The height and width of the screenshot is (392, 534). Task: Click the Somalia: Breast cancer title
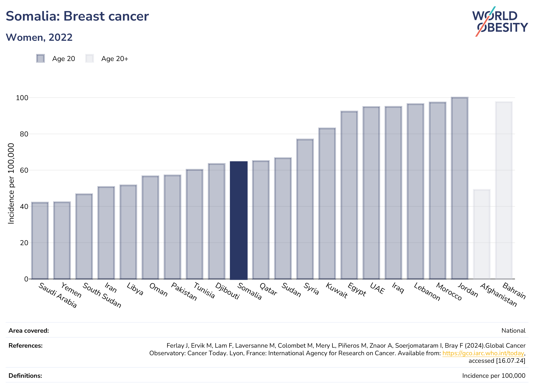(x=77, y=16)
